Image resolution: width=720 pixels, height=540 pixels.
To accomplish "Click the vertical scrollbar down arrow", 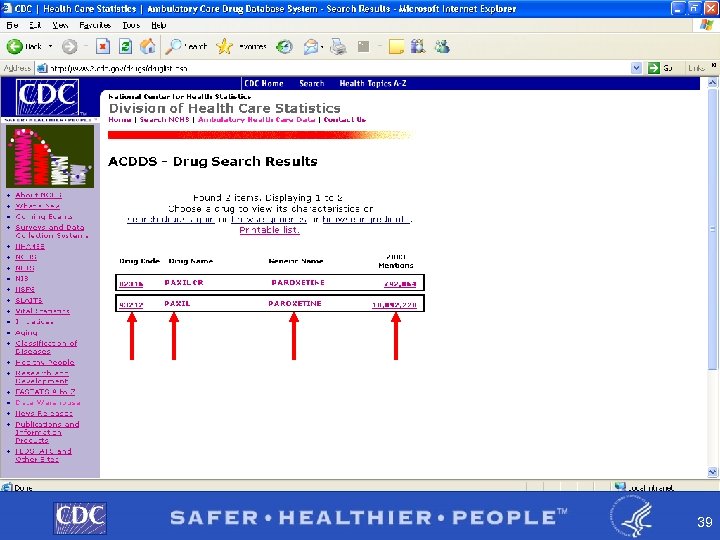I will point(712,472).
